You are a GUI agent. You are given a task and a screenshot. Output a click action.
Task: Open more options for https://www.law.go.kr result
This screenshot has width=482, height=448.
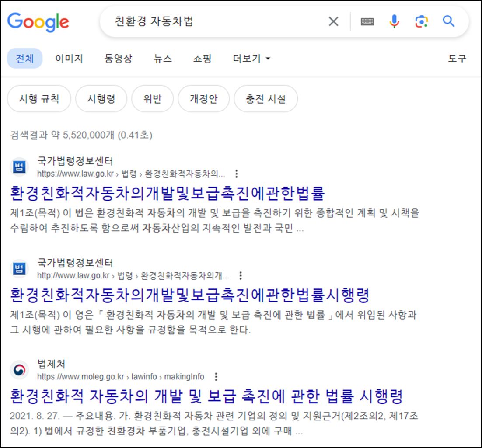[236, 174]
